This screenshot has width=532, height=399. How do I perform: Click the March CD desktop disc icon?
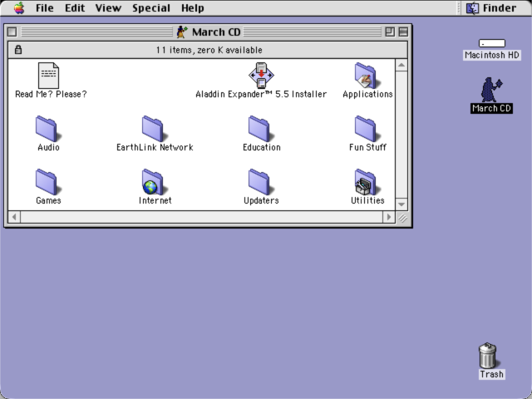coord(491,90)
